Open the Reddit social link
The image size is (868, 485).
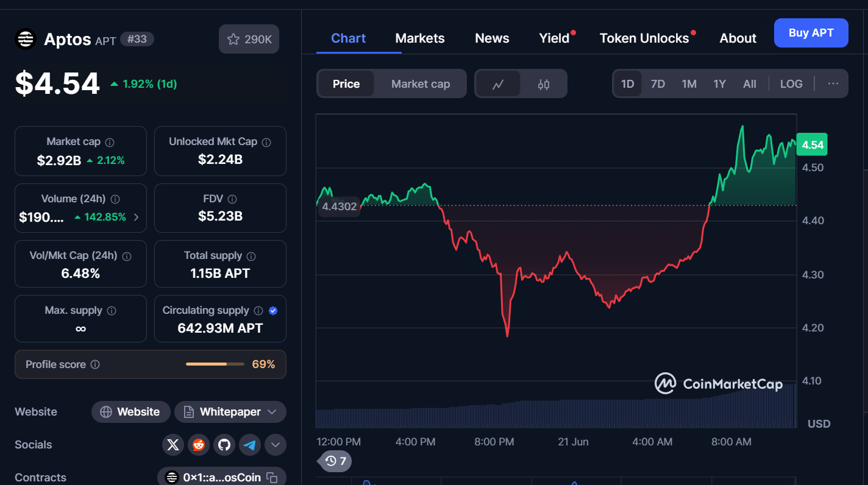click(199, 445)
